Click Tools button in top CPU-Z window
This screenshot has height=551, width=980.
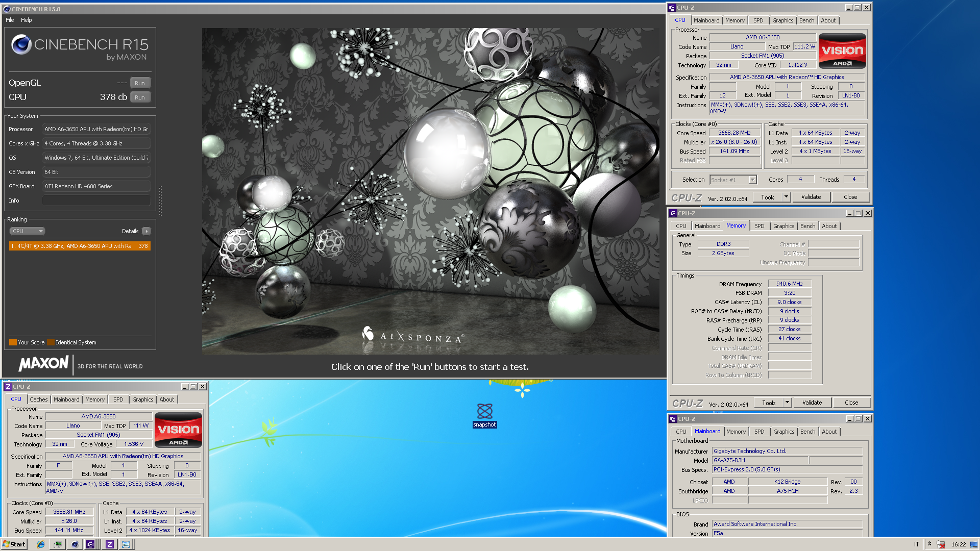coord(768,197)
